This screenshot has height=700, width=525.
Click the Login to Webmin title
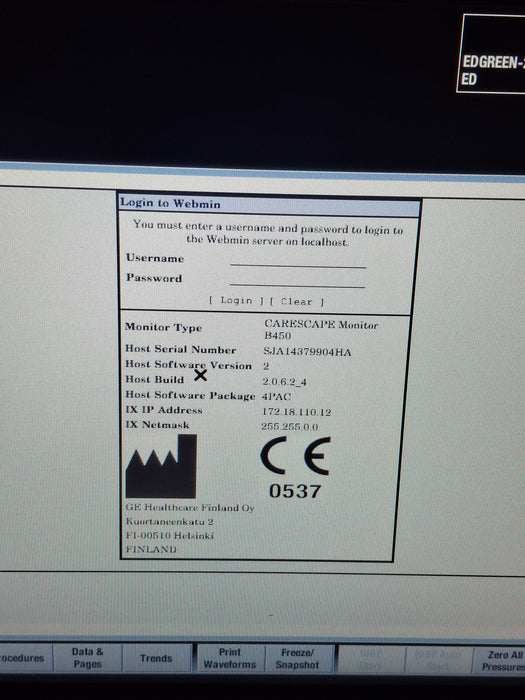pos(170,203)
